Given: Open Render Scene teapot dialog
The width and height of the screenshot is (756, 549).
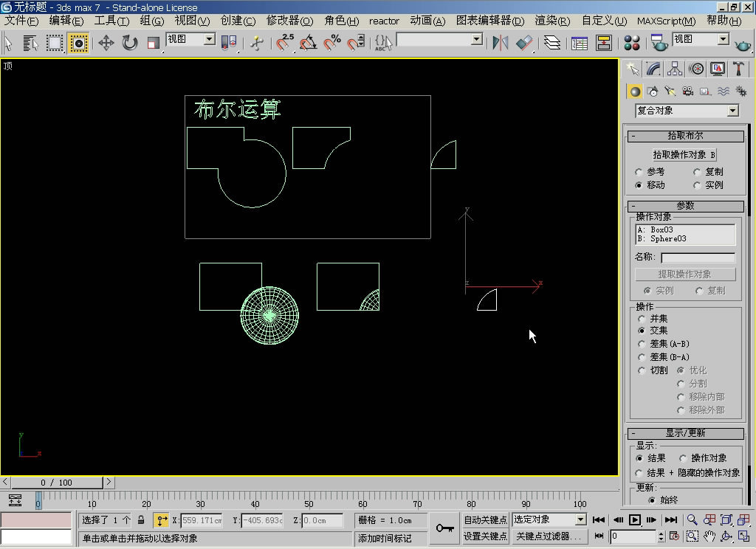Looking at the screenshot, I should (658, 43).
